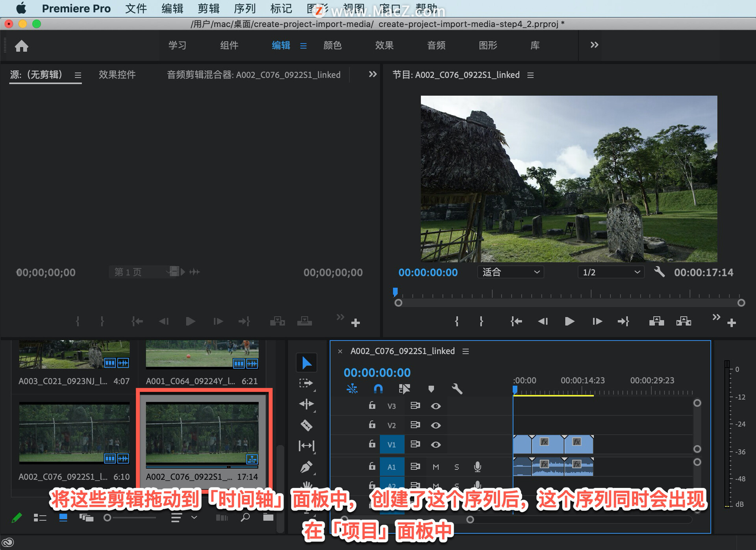Image resolution: width=756 pixels, height=550 pixels.
Task: Click the Home icon
Action: pyautogui.click(x=22, y=46)
